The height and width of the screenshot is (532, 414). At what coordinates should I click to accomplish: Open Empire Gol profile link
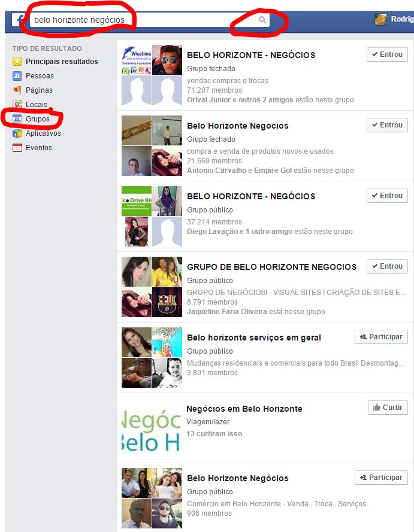pos(273,171)
